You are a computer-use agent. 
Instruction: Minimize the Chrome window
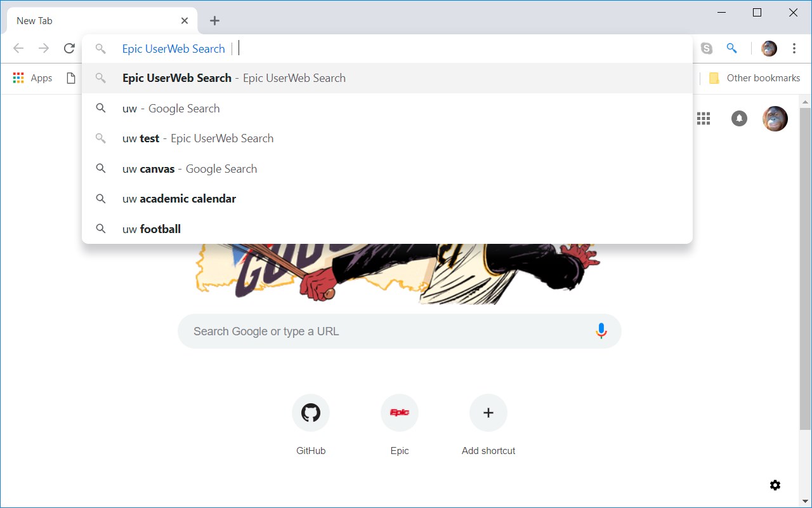point(721,13)
